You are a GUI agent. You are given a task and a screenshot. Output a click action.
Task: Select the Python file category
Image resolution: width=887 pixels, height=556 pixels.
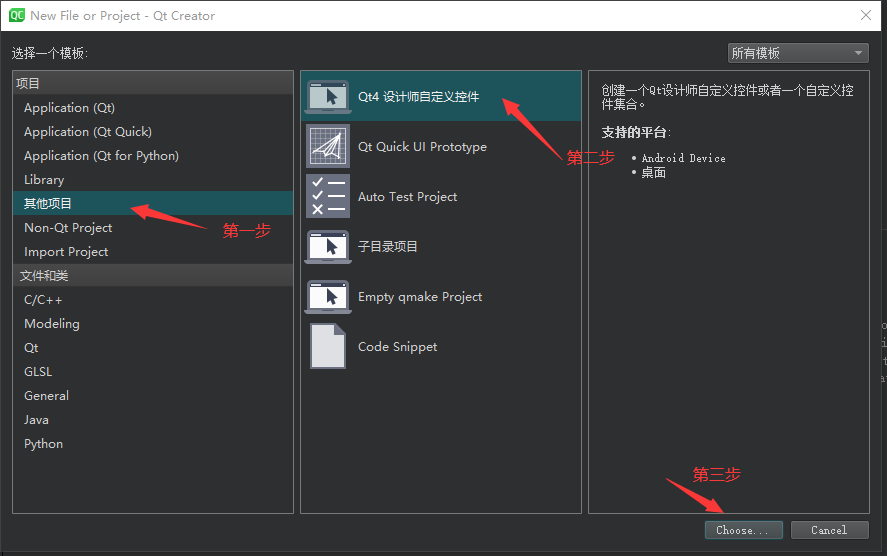(153, 444)
